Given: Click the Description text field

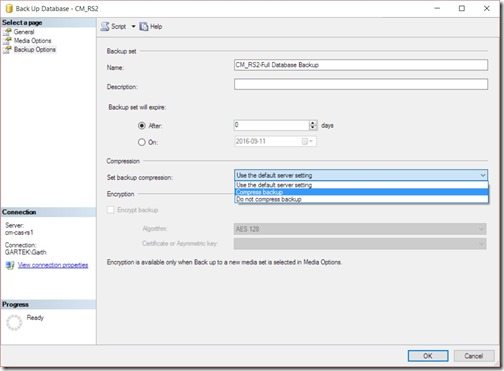Looking at the screenshot, I should click(361, 84).
